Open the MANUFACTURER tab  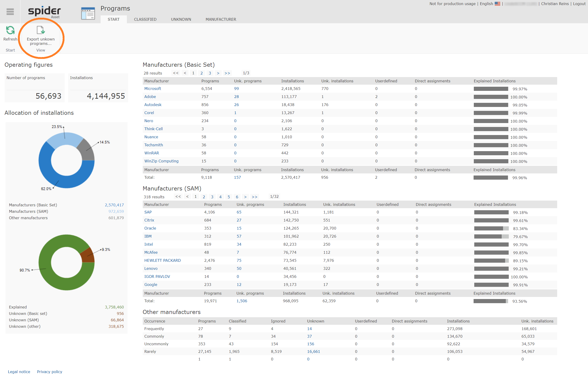click(221, 19)
